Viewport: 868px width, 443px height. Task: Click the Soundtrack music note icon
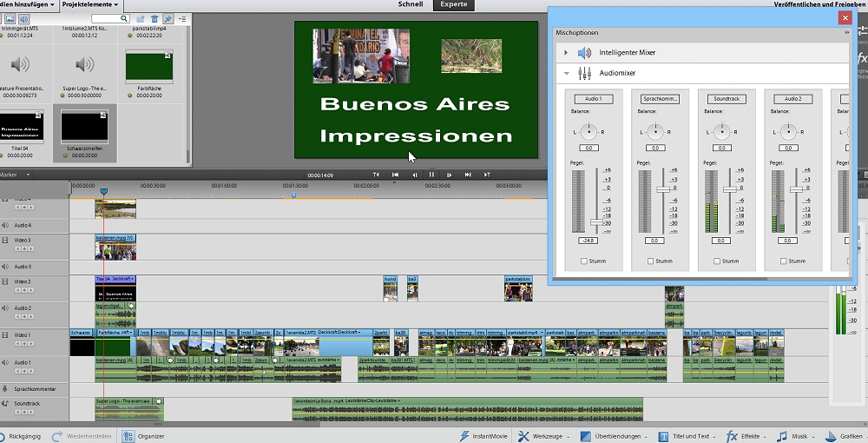point(5,404)
